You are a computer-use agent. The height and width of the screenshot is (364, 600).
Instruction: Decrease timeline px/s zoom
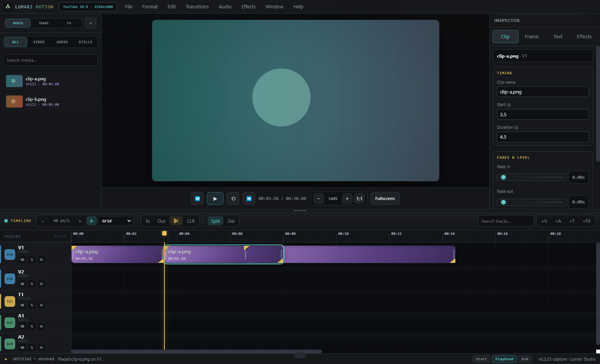[x=43, y=221]
